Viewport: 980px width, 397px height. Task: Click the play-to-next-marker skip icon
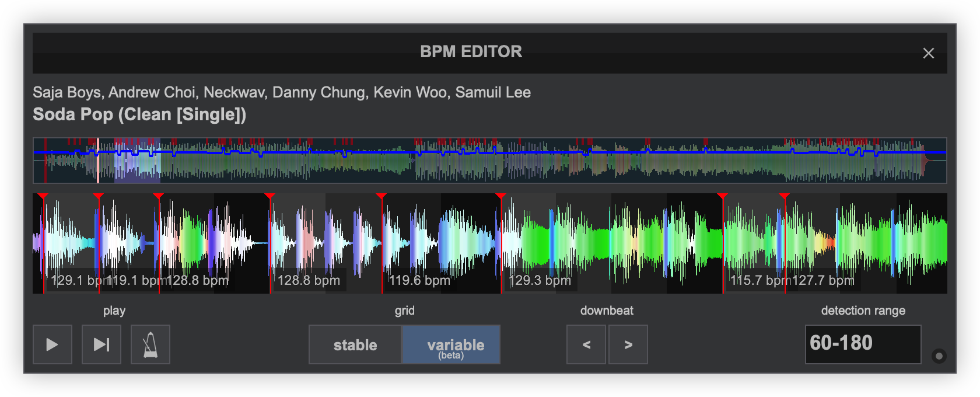coord(101,344)
